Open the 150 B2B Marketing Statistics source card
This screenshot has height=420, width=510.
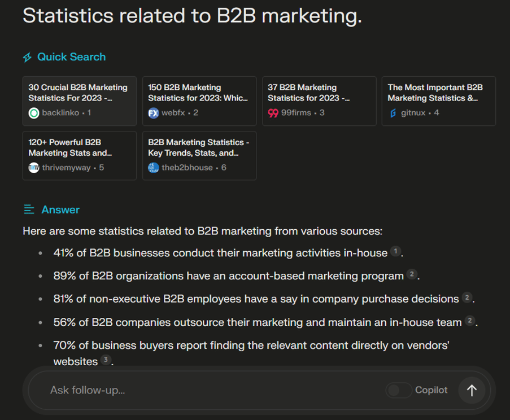click(199, 100)
